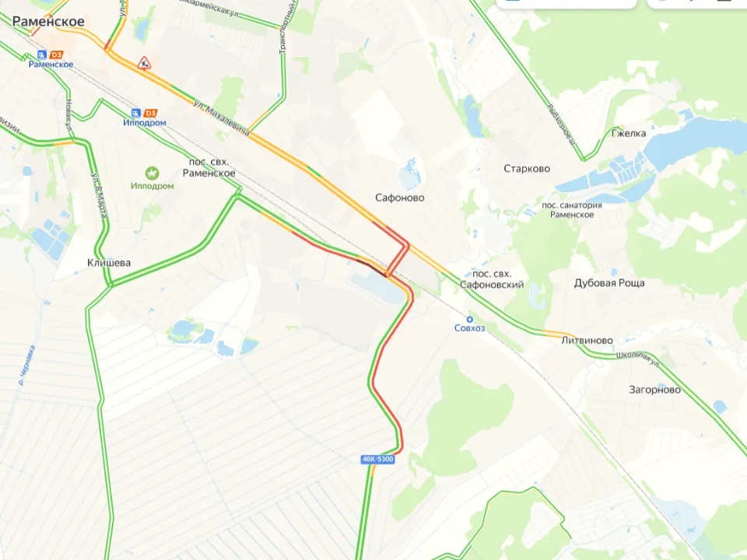Click the green horse icon of Ипподром

[152, 173]
